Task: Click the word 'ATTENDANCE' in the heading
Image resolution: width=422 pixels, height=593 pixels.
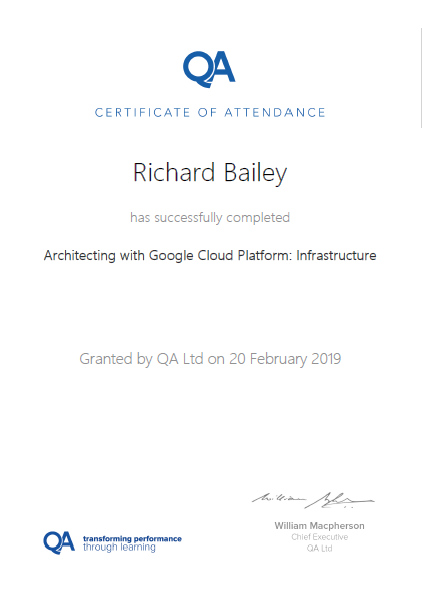Action: click(275, 113)
